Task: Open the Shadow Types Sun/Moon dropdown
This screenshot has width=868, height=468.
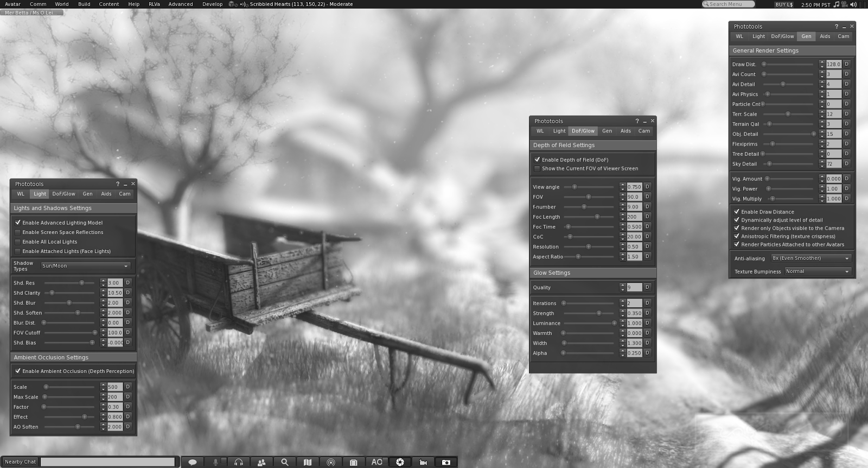Action: 86,266
